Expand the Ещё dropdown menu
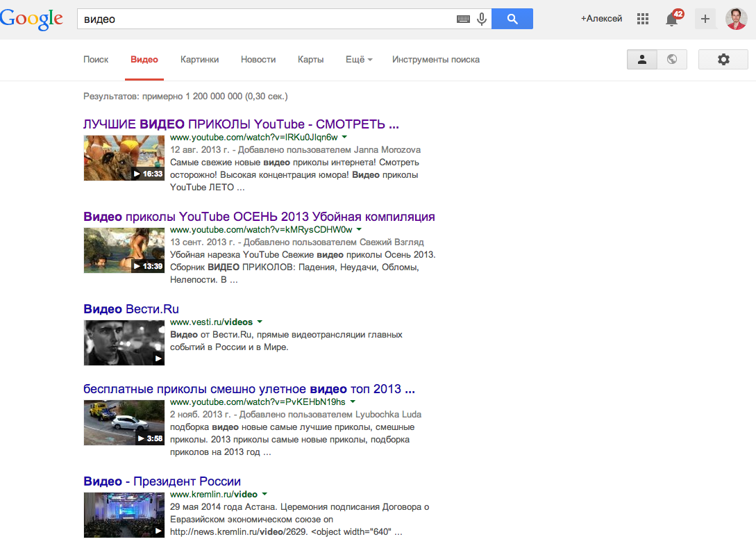The image size is (756, 546). [359, 59]
